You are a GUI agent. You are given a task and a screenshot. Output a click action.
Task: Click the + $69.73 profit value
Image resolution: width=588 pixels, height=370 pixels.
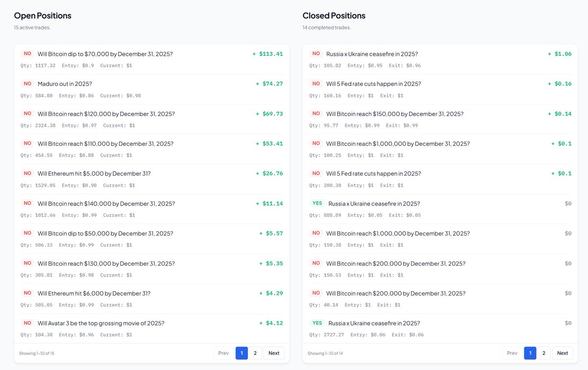(269, 114)
